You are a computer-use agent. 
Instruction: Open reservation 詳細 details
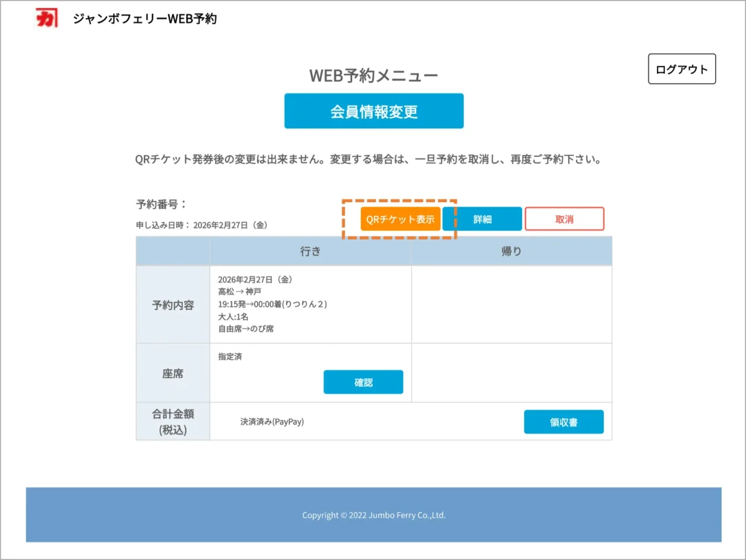click(482, 219)
